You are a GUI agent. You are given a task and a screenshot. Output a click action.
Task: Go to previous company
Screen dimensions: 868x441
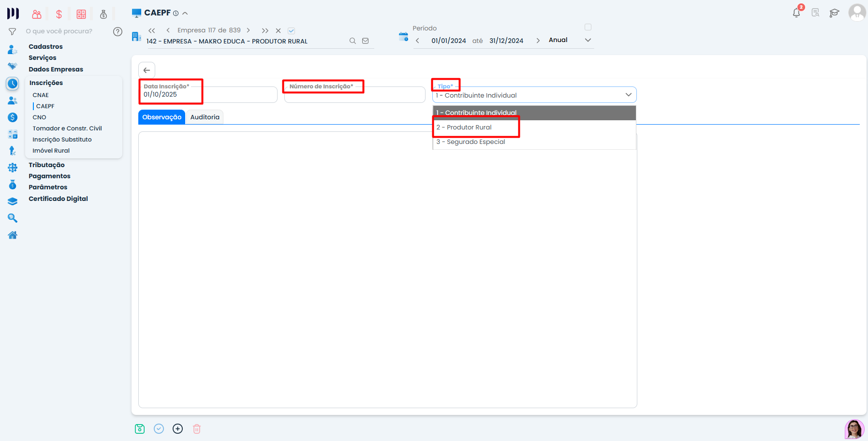pyautogui.click(x=168, y=30)
